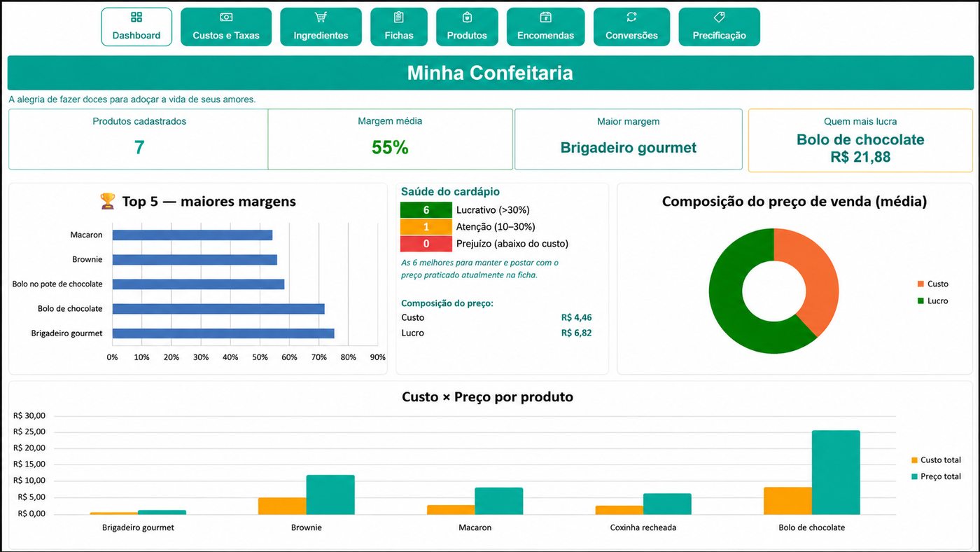Click the Brigadeiro gourmet bar in Top 5 chart
This screenshot has width=980, height=552.
coord(223,333)
